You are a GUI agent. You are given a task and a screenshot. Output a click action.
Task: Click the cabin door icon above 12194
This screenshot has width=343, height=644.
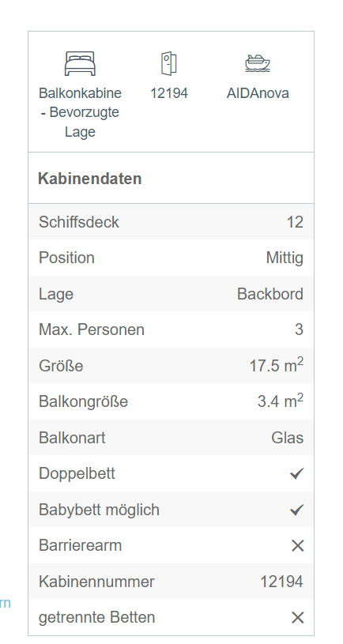pyautogui.click(x=169, y=63)
